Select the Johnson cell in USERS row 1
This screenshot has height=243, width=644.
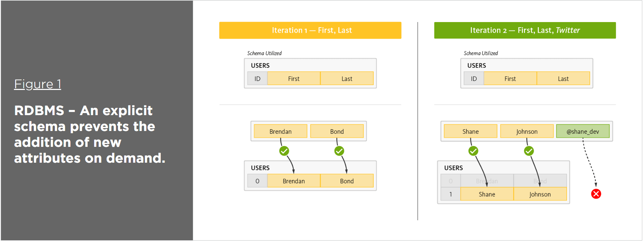click(x=540, y=194)
